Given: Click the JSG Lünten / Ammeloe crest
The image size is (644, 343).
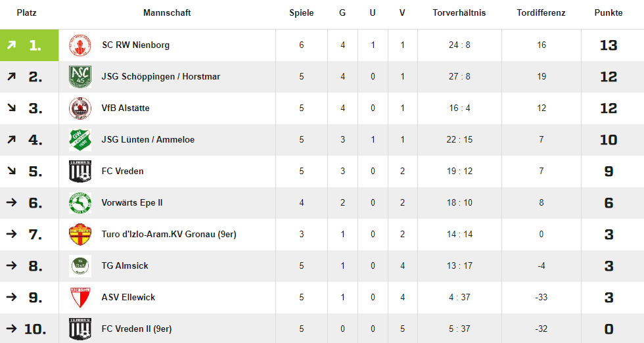Looking at the screenshot, I should 80,140.
